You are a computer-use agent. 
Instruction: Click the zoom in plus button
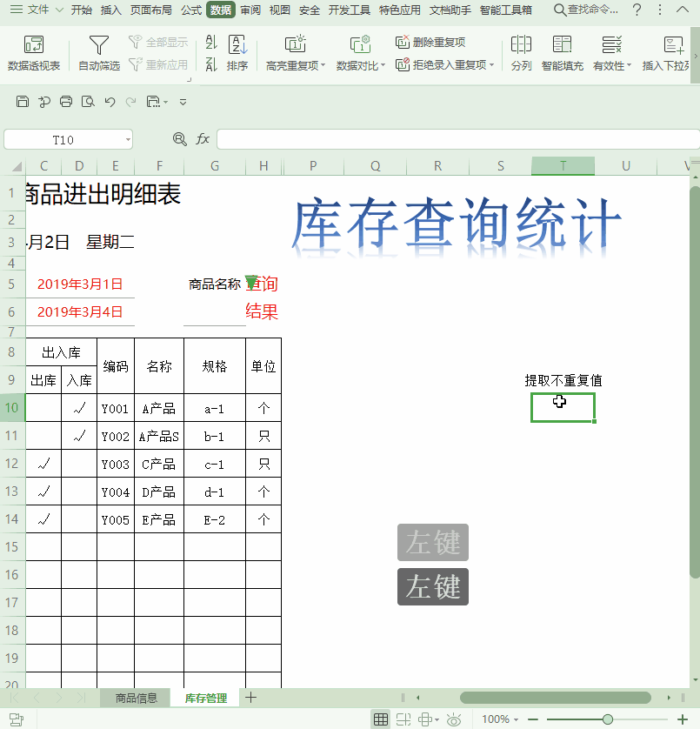click(683, 719)
